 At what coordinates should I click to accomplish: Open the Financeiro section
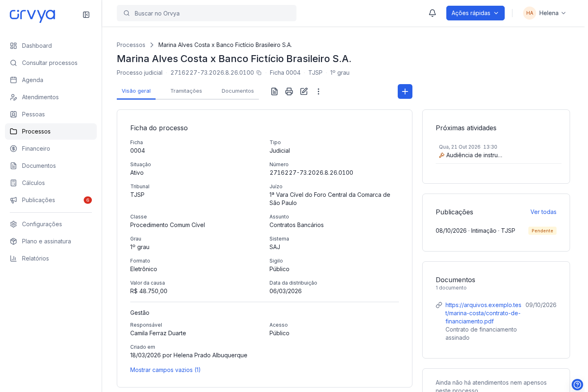(x=51, y=149)
